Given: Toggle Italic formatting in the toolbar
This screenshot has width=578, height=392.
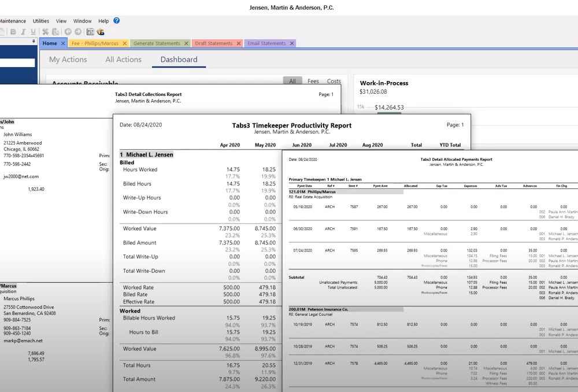Looking at the screenshot, I should (23, 32).
